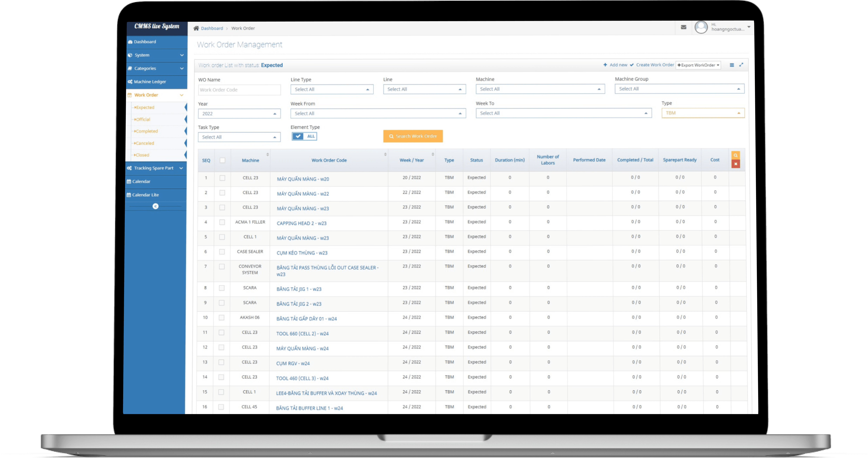Expand the Machine Group Select All dropdown
Image resolution: width=868 pixels, height=464 pixels.
679,89
